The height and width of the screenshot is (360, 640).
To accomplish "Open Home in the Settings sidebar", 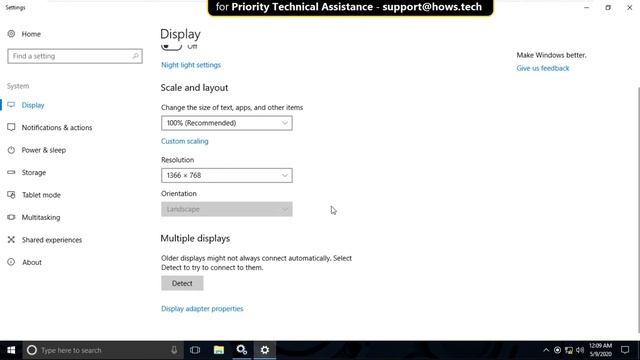I will coord(31,34).
